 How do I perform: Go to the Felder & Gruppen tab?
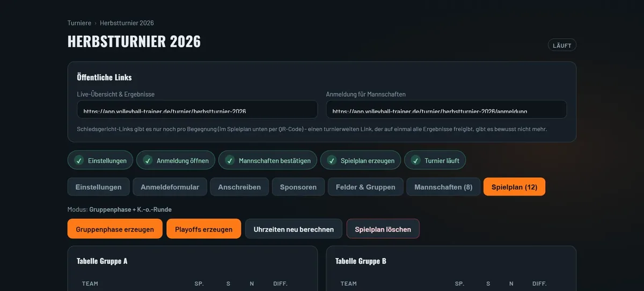pyautogui.click(x=365, y=187)
